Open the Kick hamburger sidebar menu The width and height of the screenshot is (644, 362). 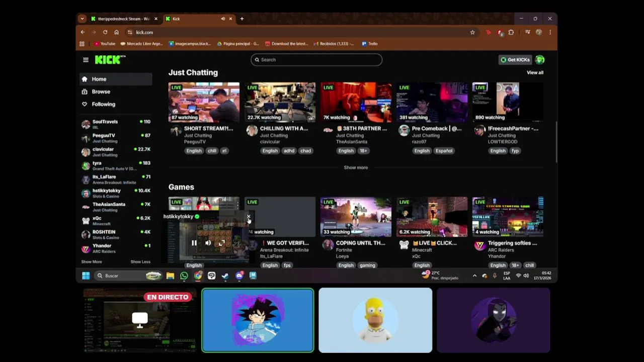(x=86, y=60)
